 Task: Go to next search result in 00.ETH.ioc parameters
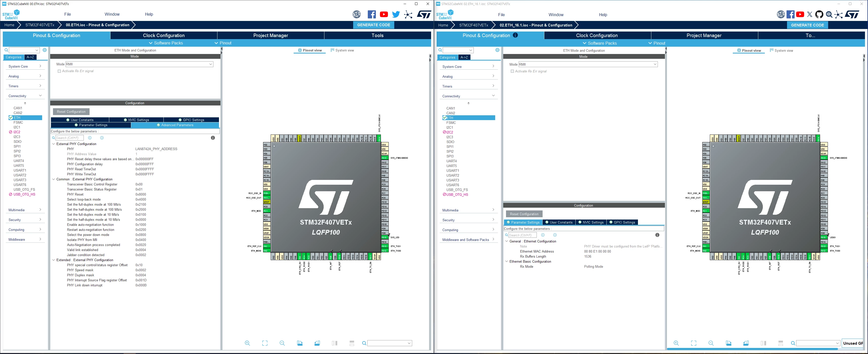(x=102, y=138)
